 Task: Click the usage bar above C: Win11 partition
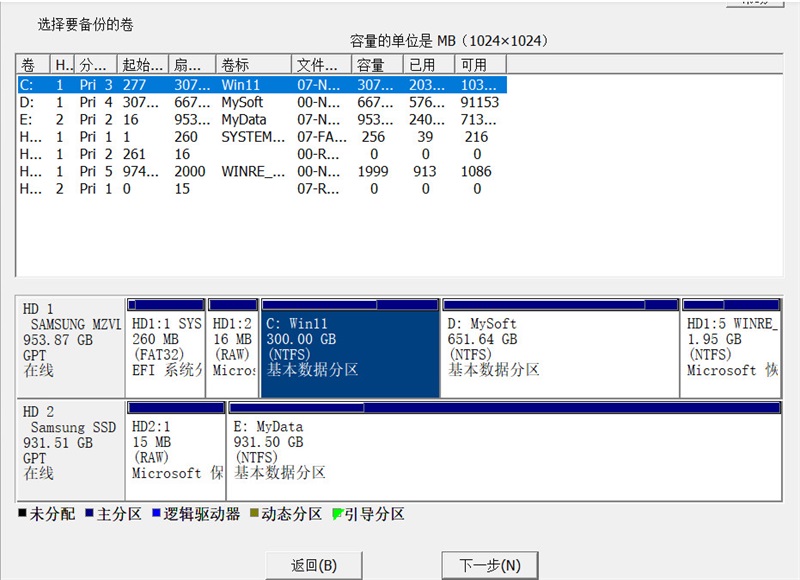(350, 305)
